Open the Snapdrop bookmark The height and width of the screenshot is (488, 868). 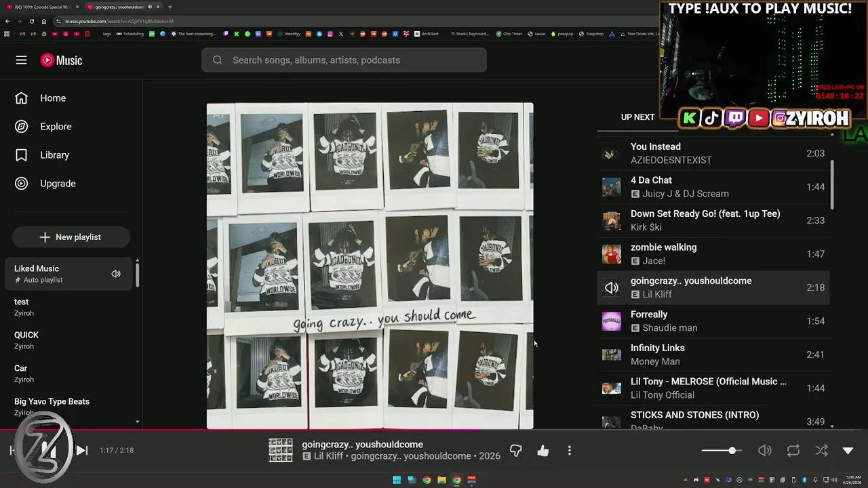point(591,34)
